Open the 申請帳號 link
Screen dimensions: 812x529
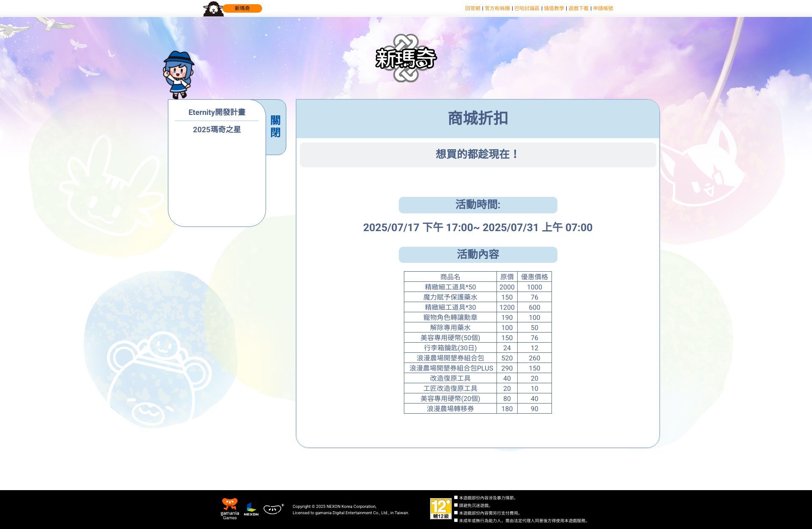(x=603, y=8)
